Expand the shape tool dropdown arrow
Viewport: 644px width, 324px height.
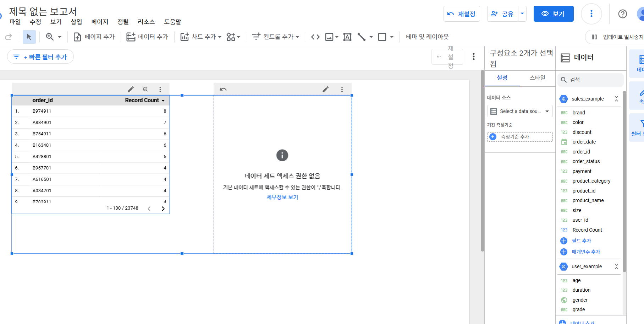392,37
